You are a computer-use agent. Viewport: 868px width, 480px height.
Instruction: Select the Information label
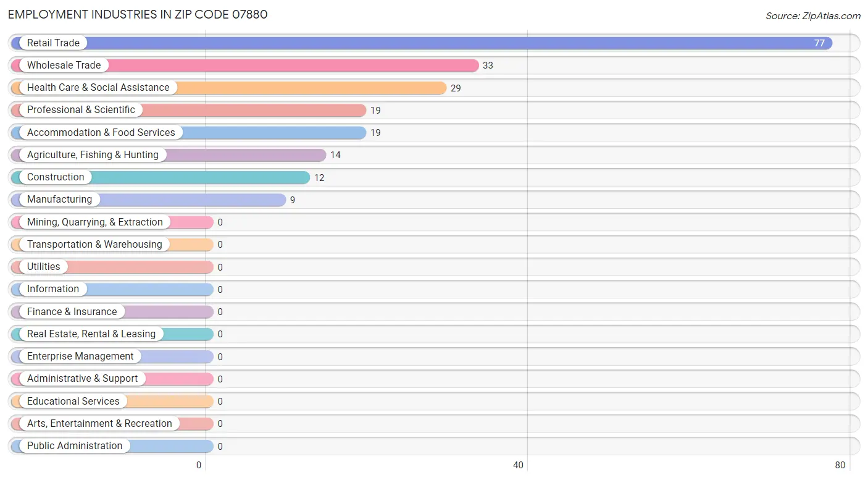coord(53,289)
